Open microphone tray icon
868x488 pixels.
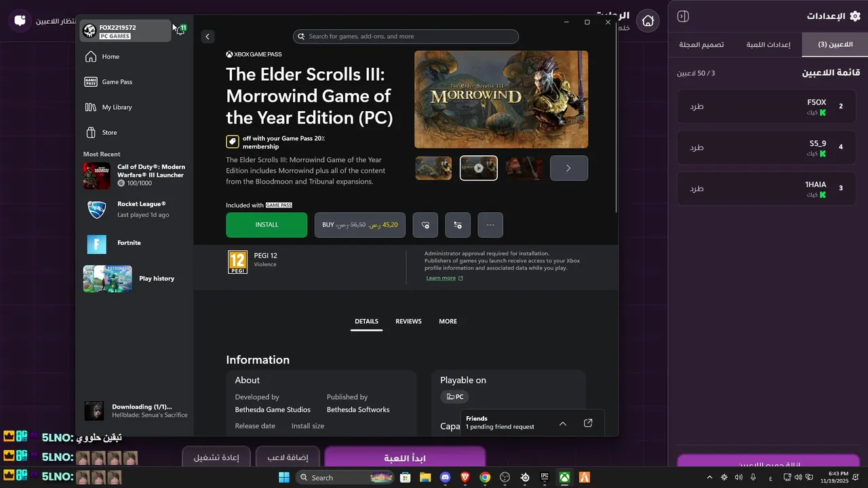tap(753, 477)
